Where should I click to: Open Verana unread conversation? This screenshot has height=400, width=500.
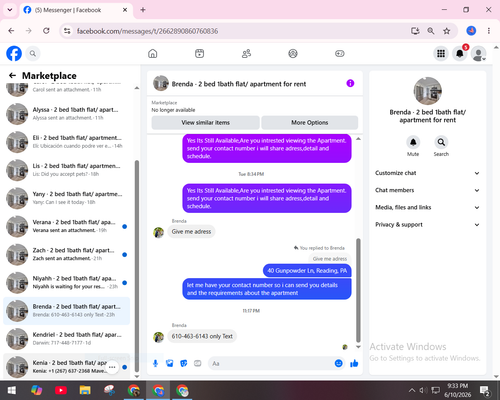(67, 226)
